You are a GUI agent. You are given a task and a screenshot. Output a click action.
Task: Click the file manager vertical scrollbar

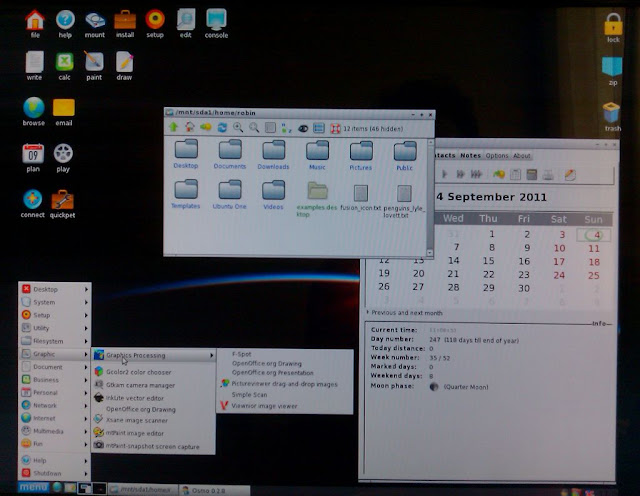[430, 198]
